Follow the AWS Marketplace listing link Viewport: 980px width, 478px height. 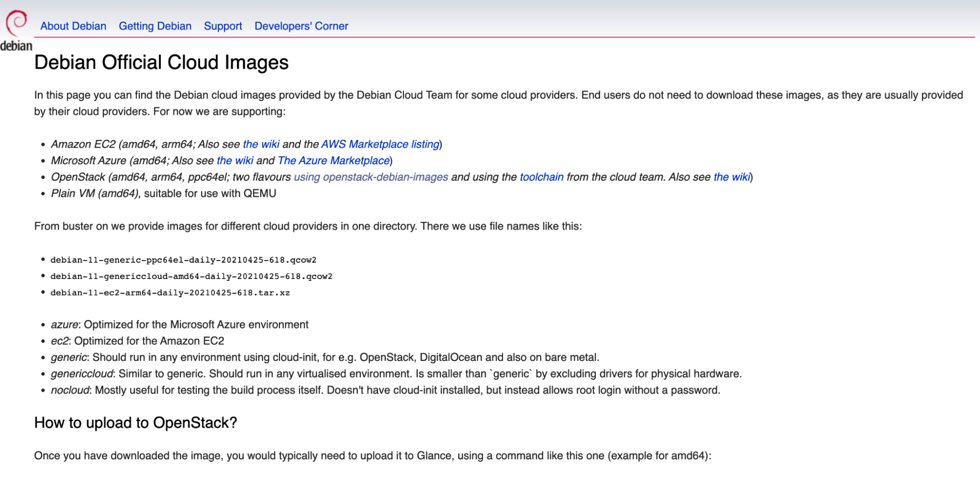[x=380, y=144]
